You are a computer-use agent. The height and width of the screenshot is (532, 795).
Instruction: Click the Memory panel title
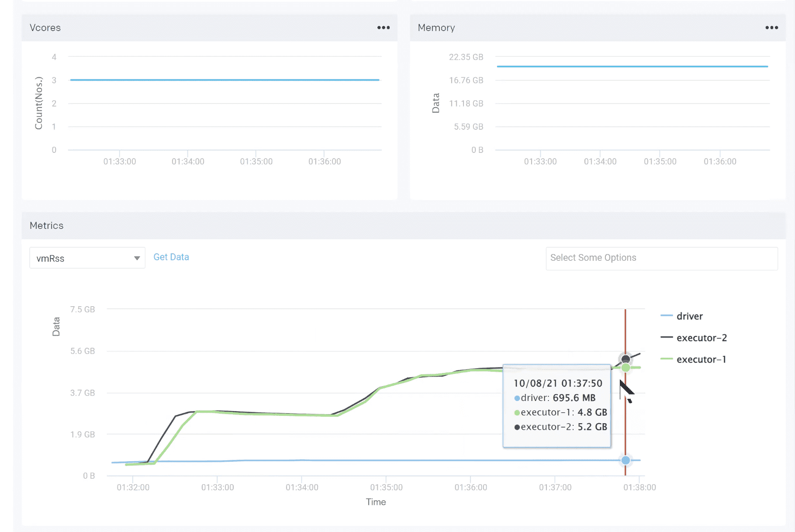436,28
